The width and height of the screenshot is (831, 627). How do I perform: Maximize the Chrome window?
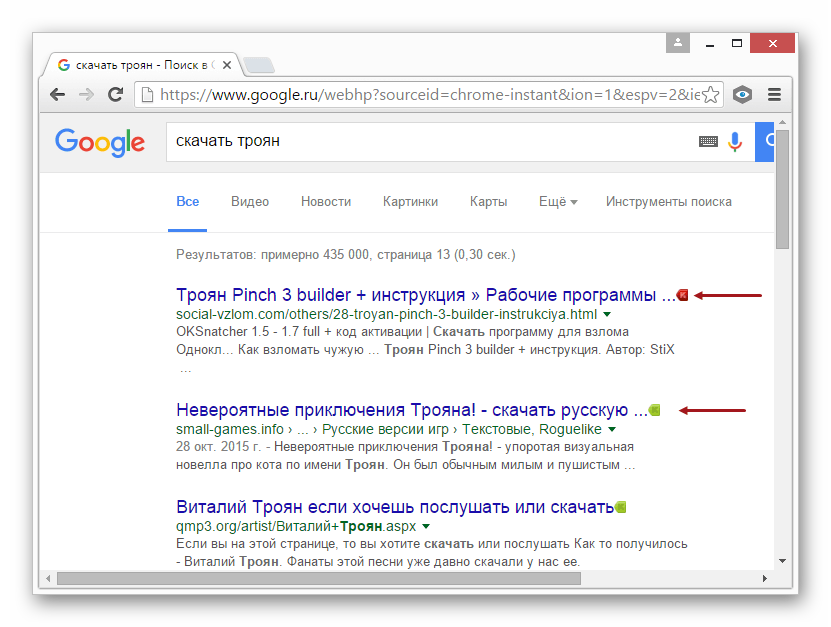[x=737, y=43]
